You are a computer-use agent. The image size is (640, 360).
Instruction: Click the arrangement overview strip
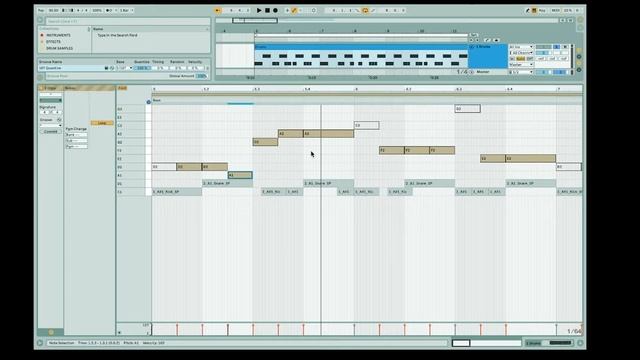387,20
